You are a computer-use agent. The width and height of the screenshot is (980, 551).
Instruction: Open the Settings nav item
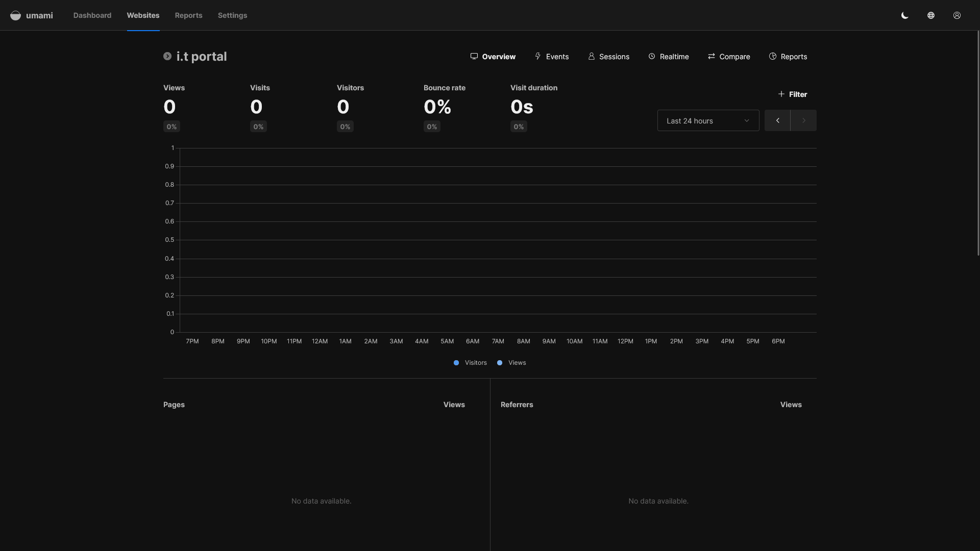tap(232, 15)
